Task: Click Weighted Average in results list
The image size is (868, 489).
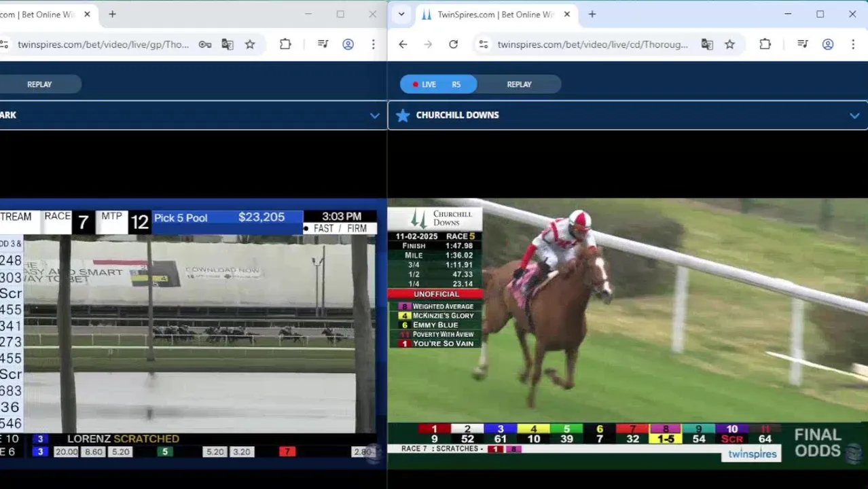Action: pyautogui.click(x=443, y=306)
